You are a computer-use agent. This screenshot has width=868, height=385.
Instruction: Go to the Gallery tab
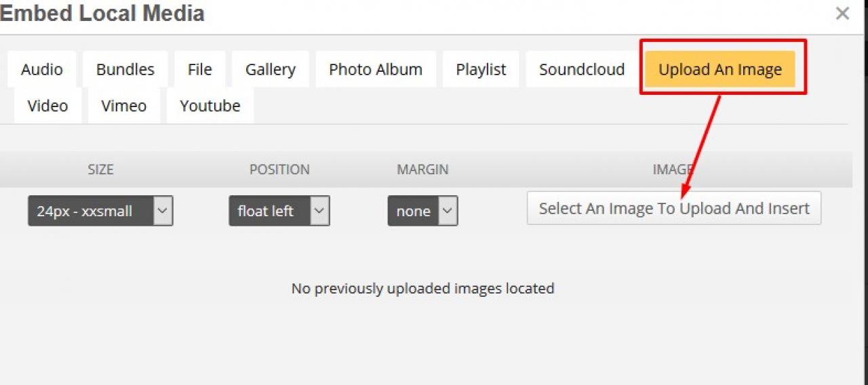click(x=271, y=69)
